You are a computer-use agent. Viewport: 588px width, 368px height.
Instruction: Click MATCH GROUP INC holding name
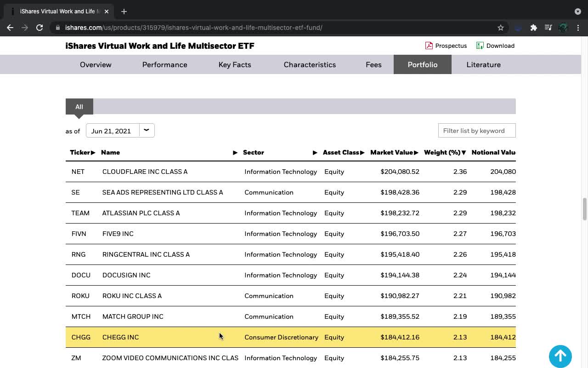coord(133,316)
